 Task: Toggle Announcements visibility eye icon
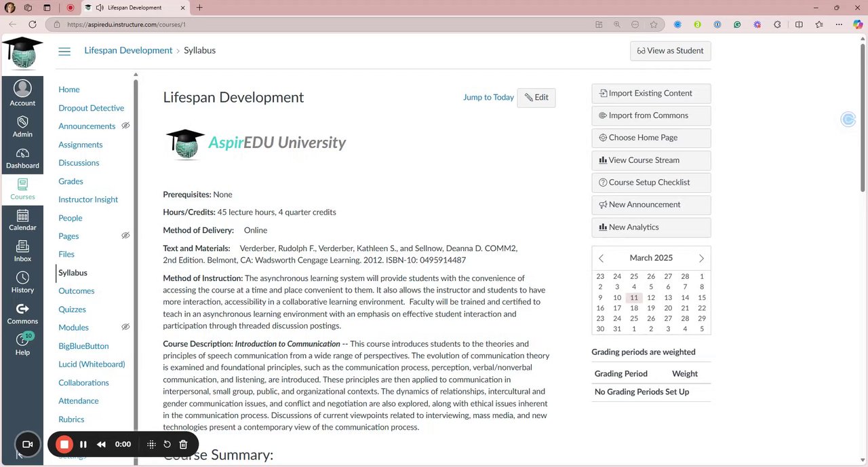pos(125,126)
